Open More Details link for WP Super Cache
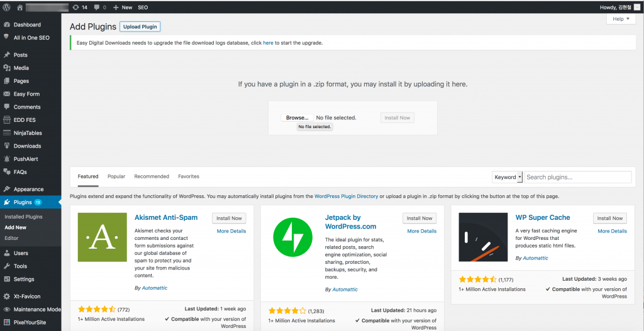This screenshot has width=644, height=331. [612, 231]
